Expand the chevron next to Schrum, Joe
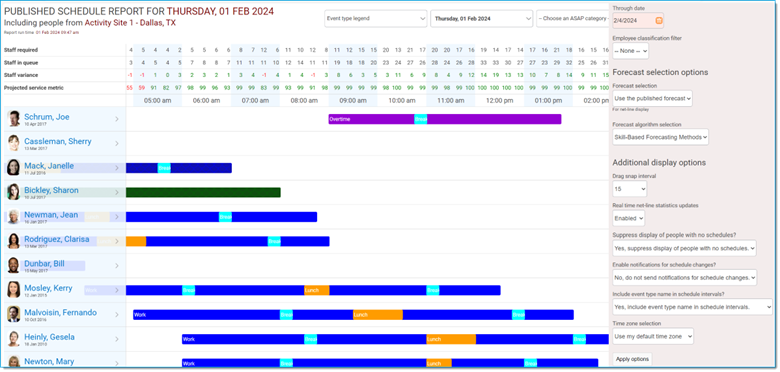This screenshot has width=780, height=372. [117, 119]
